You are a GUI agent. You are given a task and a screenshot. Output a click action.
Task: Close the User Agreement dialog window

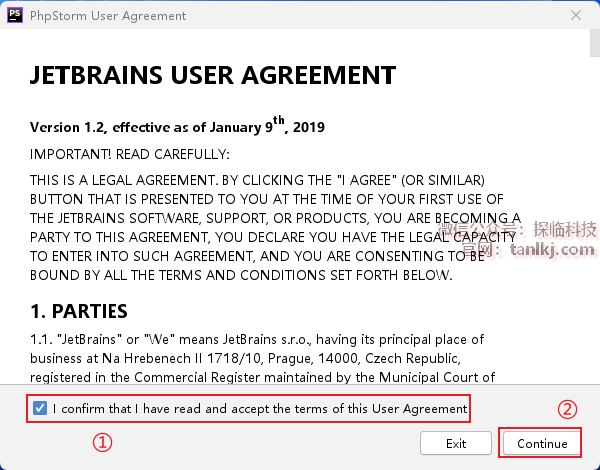[576, 15]
